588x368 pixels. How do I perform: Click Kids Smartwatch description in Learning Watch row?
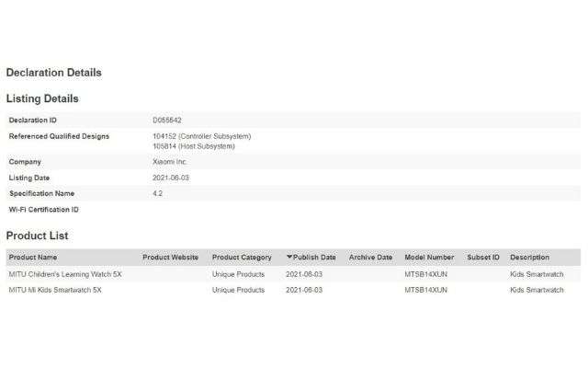click(x=537, y=274)
